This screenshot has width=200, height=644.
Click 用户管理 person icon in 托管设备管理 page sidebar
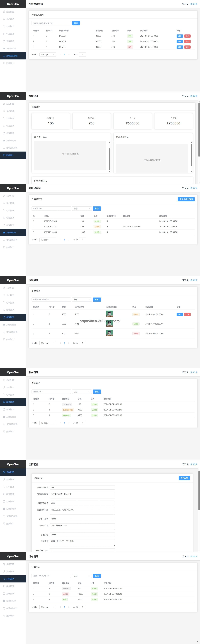click(x=4, y=19)
